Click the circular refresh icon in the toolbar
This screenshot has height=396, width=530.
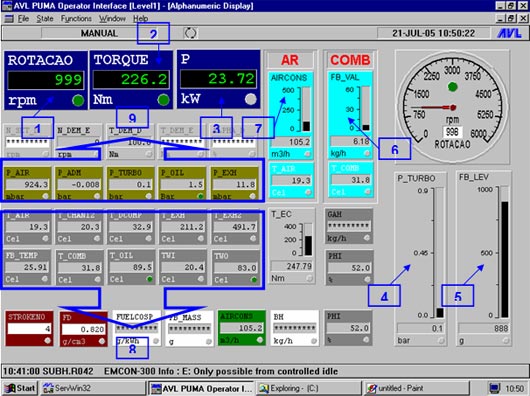coord(190,33)
